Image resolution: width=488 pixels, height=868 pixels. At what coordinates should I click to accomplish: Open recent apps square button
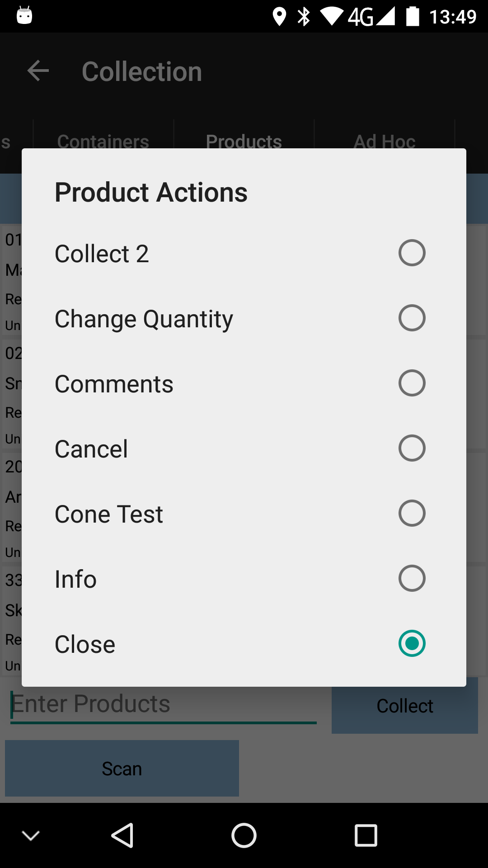[366, 835]
